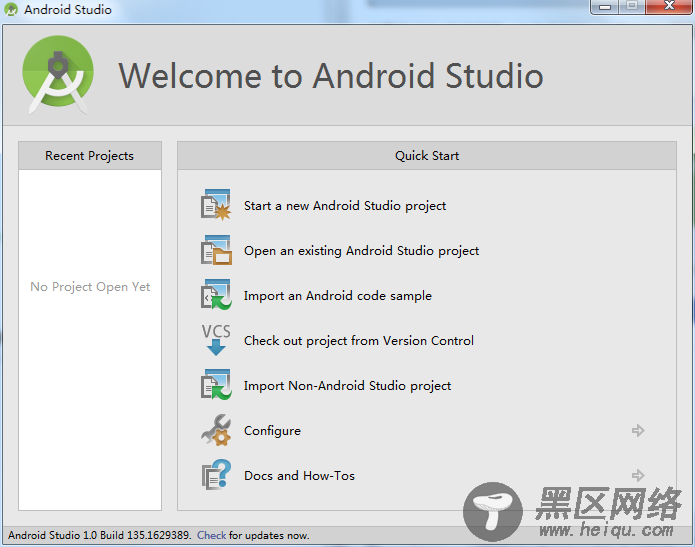695x547 pixels.
Task: Click the large Android Studio logo
Action: point(58,75)
